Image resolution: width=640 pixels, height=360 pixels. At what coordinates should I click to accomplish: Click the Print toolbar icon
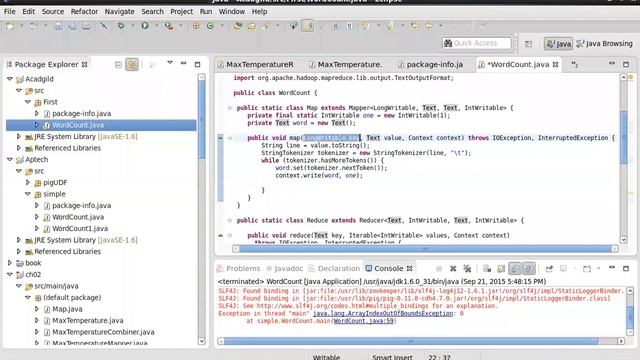pos(86,26)
